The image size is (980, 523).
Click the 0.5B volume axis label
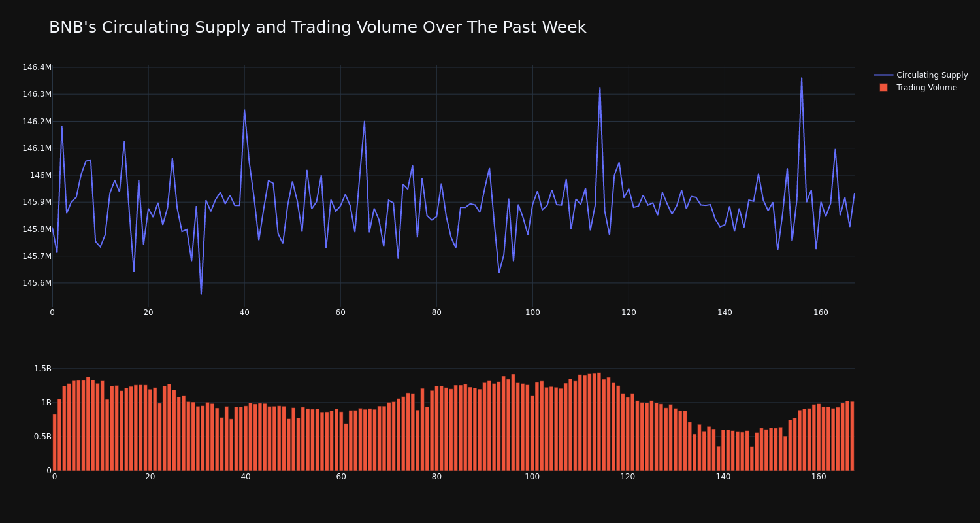(x=42, y=437)
